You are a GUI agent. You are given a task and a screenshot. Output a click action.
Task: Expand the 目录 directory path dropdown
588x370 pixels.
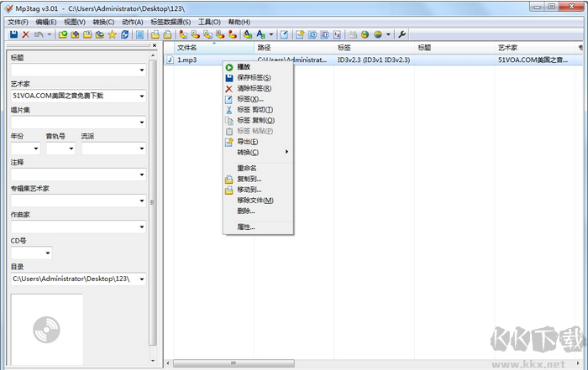141,279
